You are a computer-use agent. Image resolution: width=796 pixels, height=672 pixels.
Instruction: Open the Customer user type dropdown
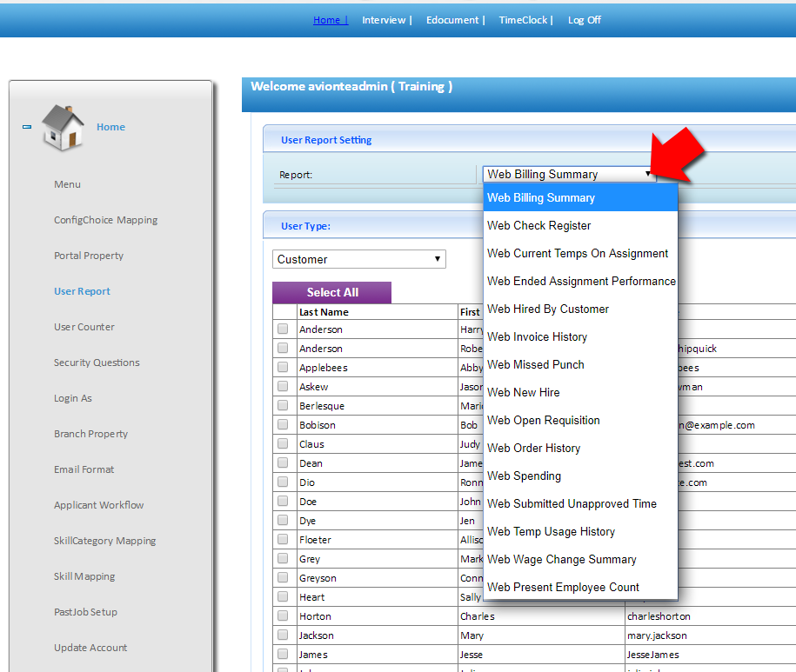[359, 259]
